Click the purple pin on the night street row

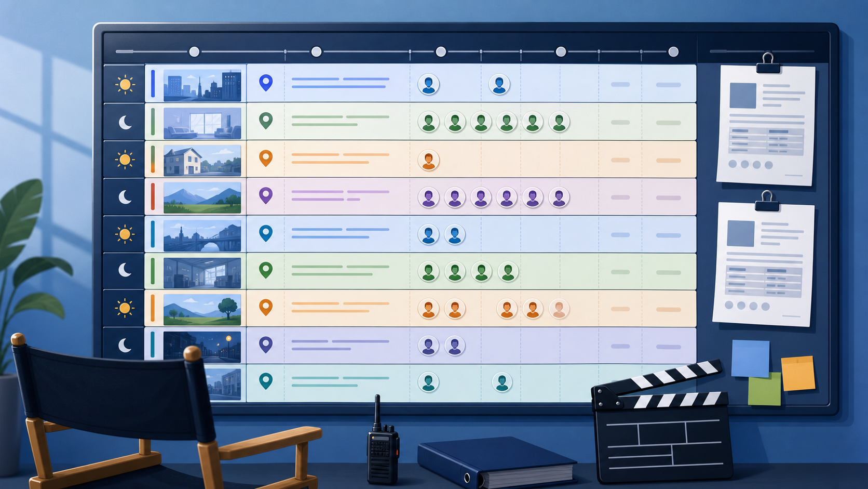click(266, 345)
